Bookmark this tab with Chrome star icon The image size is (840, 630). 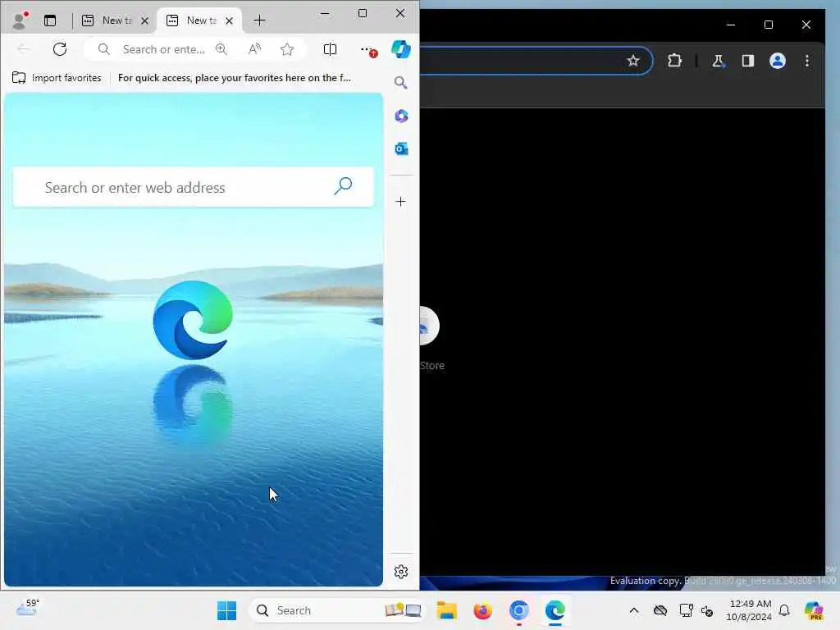(633, 61)
